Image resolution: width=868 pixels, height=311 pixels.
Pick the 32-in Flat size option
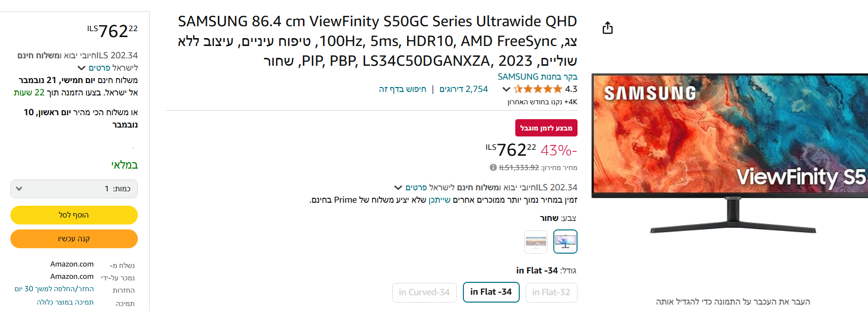point(551,292)
